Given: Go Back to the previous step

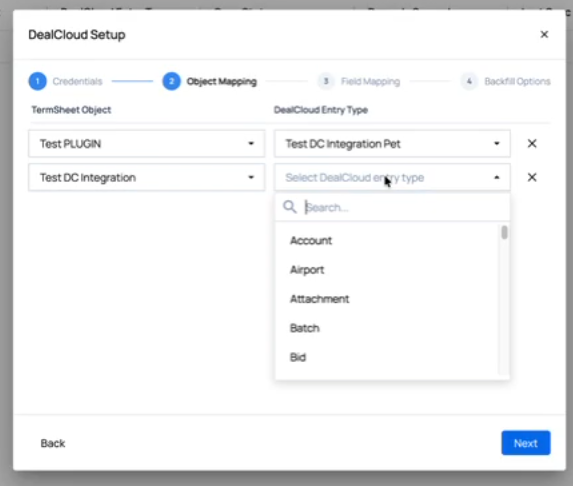Looking at the screenshot, I should [53, 443].
